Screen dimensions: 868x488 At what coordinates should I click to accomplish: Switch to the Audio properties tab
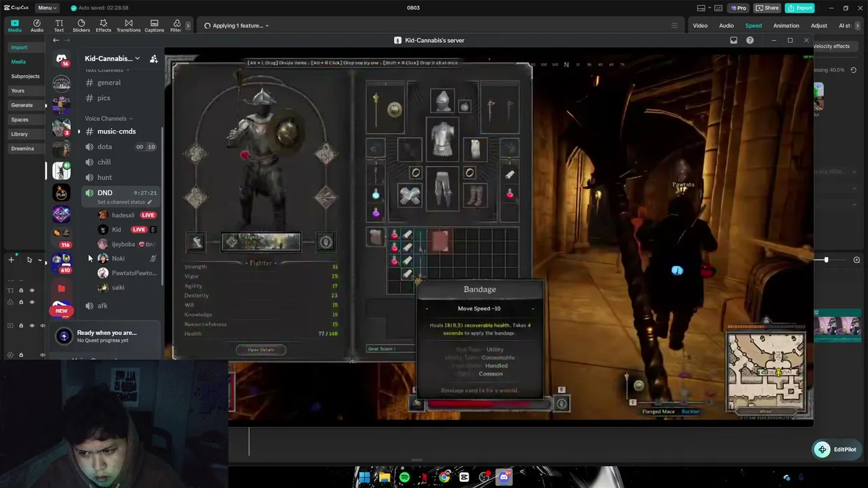(726, 26)
